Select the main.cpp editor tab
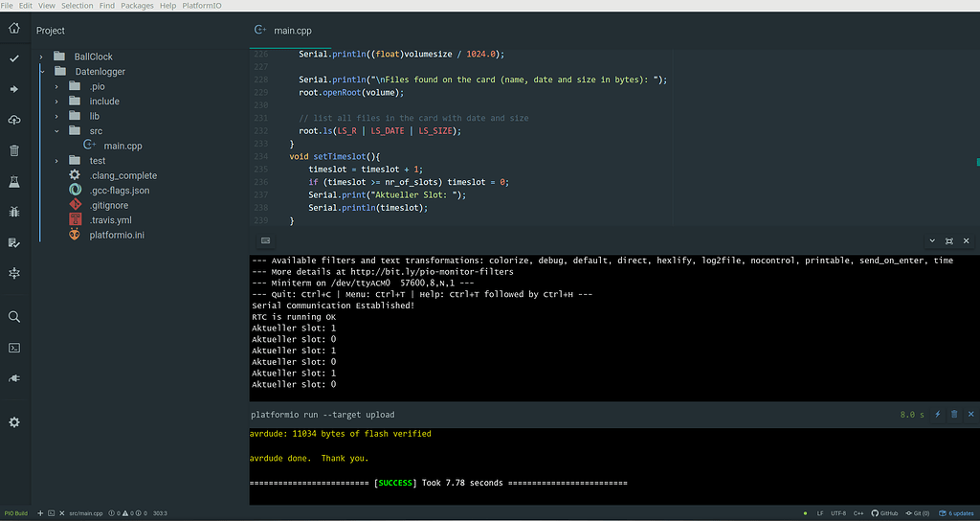The height and width of the screenshot is (521, 980). tap(292, 31)
